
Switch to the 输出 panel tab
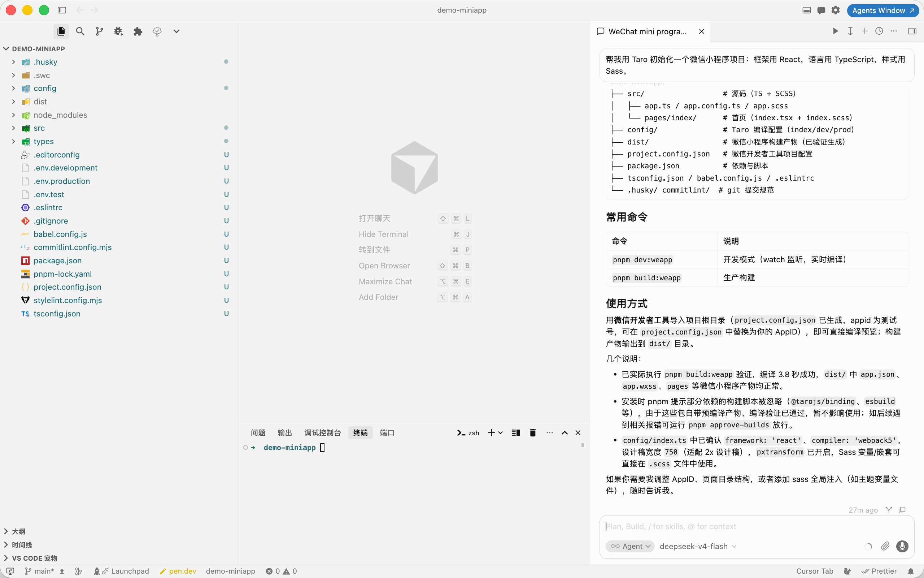285,433
